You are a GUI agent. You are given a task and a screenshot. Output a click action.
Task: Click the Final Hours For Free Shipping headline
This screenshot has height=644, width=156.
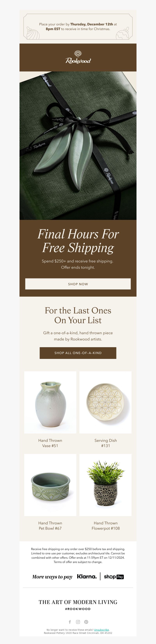[x=78, y=241]
